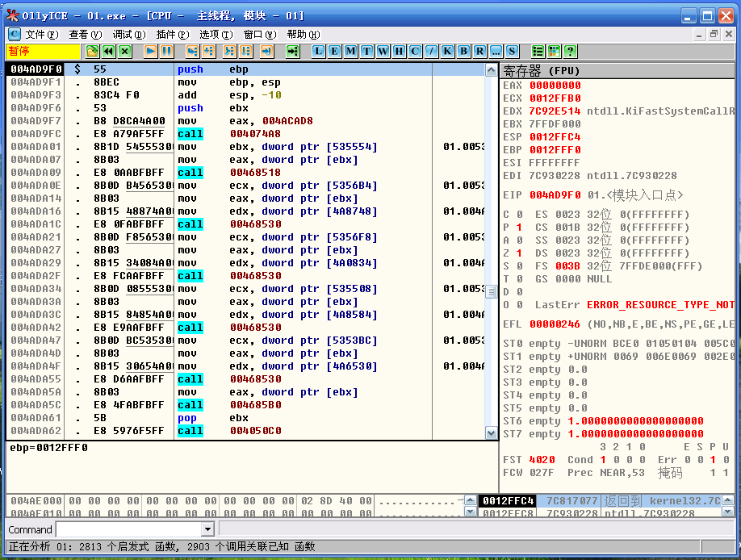This screenshot has width=741, height=560.
Task: Click the Open file toolbar icon
Action: (x=92, y=51)
